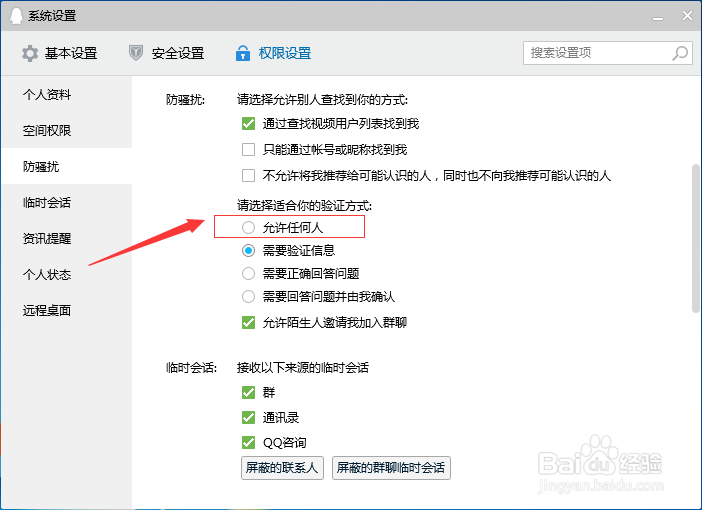
Task: Click the magnifier search icon
Action: (x=680, y=53)
